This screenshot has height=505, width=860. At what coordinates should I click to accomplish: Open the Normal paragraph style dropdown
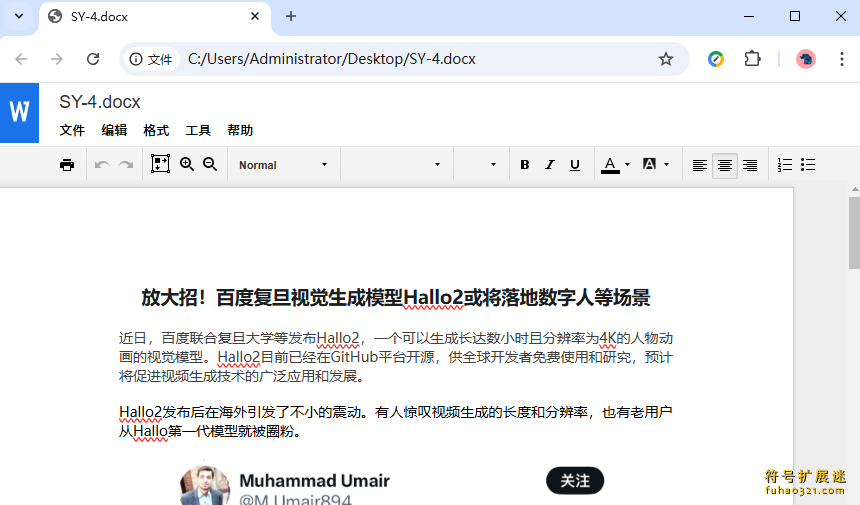[x=284, y=165]
